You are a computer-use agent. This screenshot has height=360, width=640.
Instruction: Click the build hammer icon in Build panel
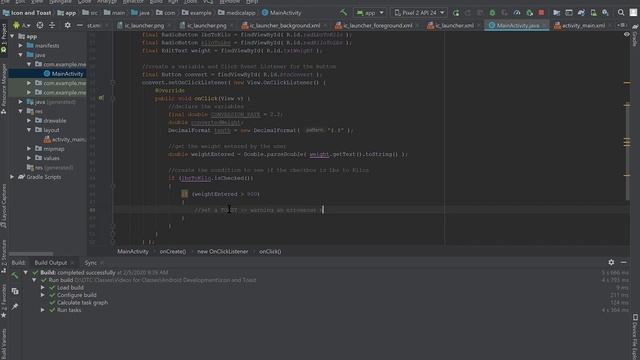[15, 276]
